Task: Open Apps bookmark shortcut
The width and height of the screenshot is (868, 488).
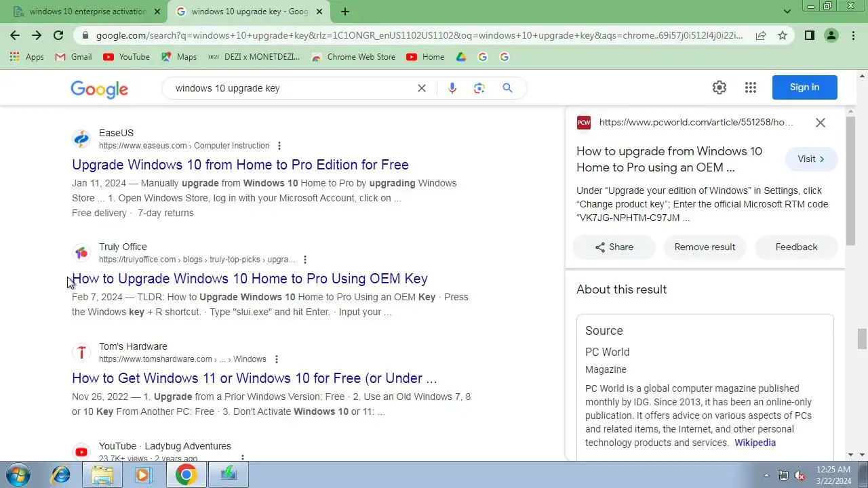Action: click(x=27, y=57)
